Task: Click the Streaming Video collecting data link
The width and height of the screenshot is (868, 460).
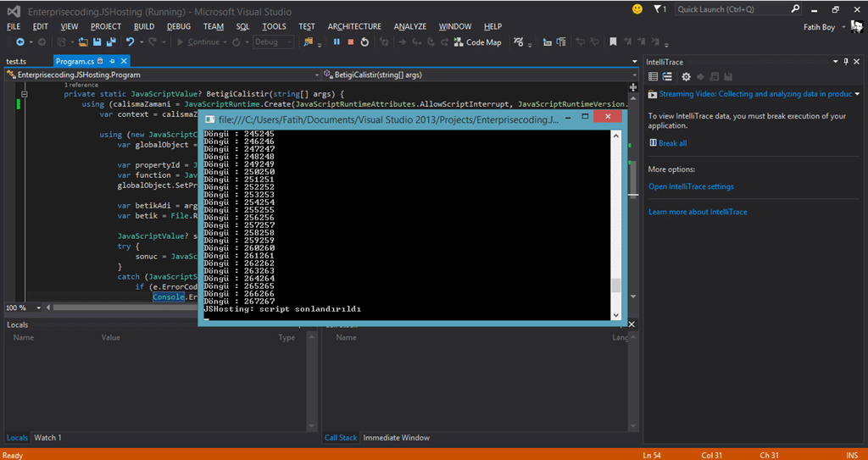Action: tap(755, 94)
